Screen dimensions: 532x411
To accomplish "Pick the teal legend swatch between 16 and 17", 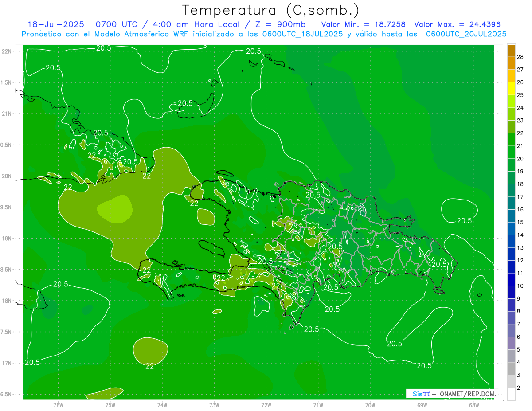I will (511, 203).
